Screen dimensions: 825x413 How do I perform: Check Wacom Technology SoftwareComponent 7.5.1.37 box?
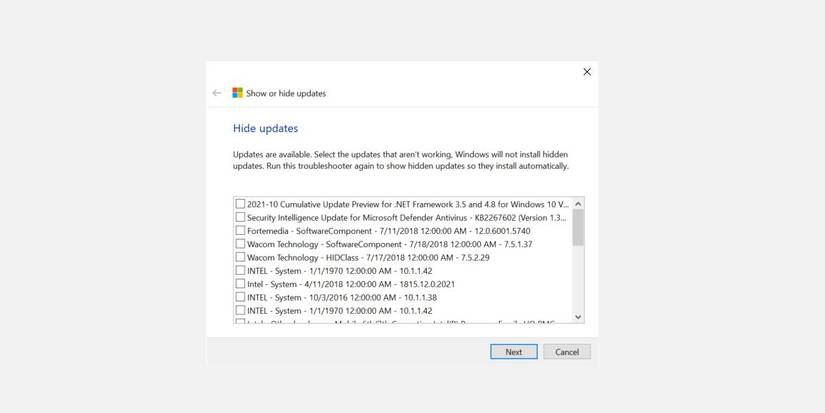[x=240, y=244]
